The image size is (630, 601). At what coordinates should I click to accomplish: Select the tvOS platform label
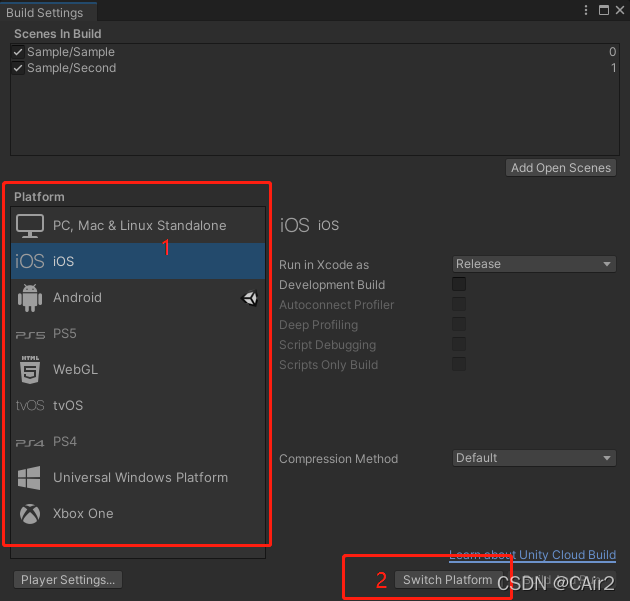68,405
